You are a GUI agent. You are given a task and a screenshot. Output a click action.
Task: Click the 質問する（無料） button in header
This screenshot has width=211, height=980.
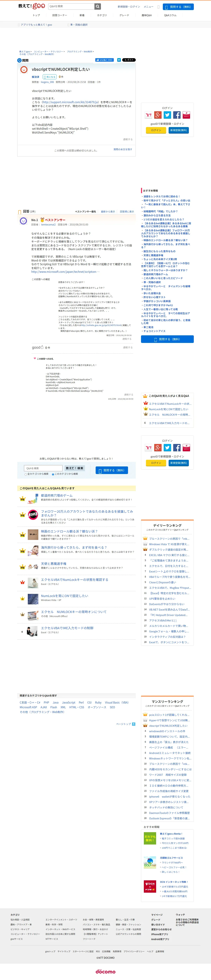coord(178,7)
